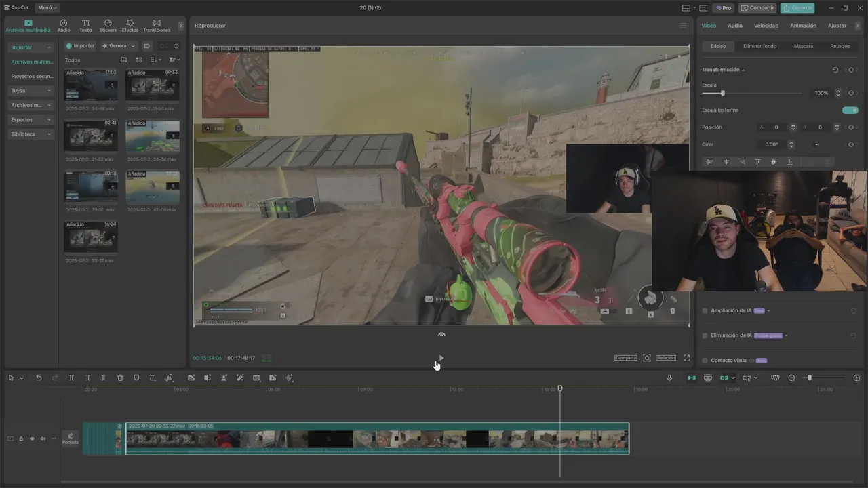
Task: Click the Exportar button
Action: (797, 8)
